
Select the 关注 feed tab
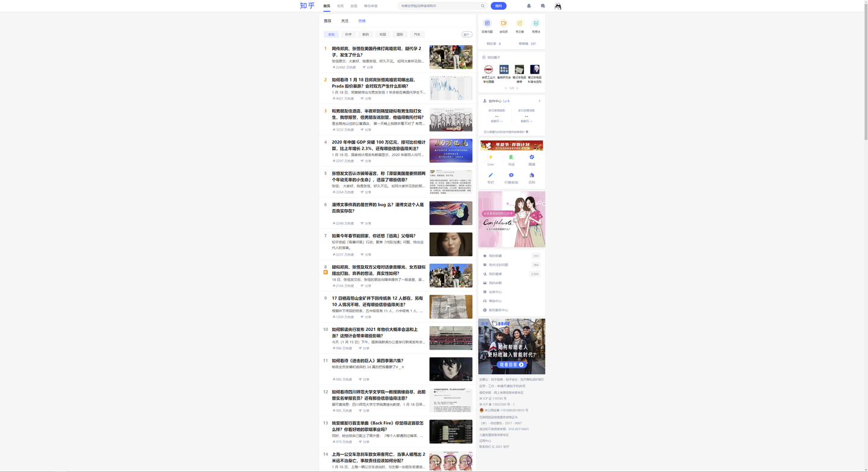(x=345, y=21)
